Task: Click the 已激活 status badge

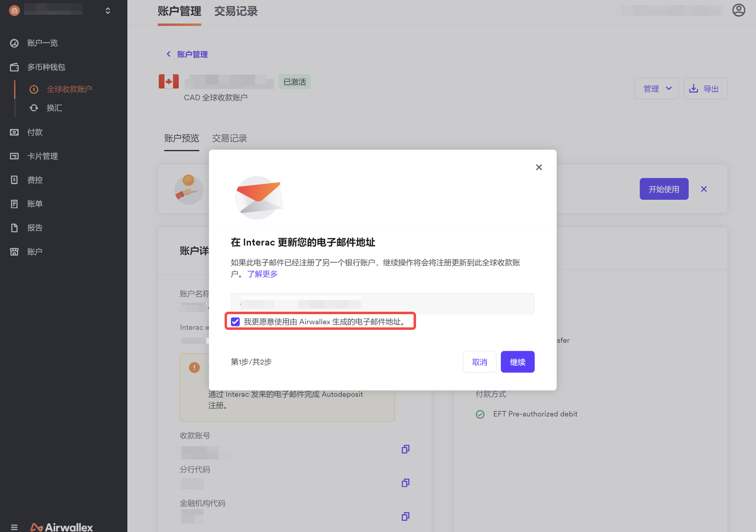Action: coord(295,82)
